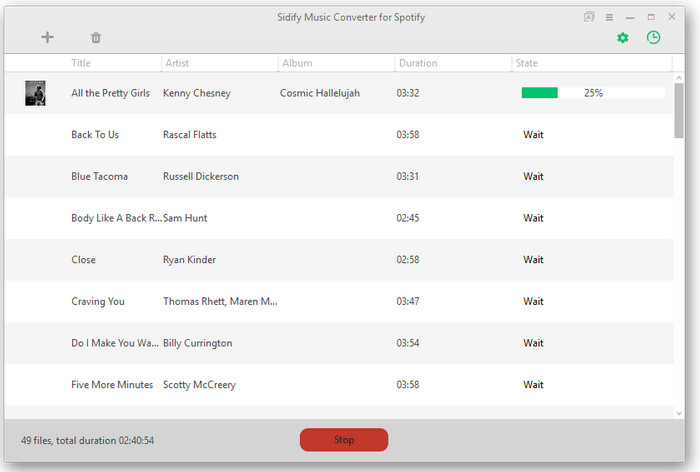
Task: Click duration 03:54 for Billy Currington song
Action: pyautogui.click(x=408, y=343)
